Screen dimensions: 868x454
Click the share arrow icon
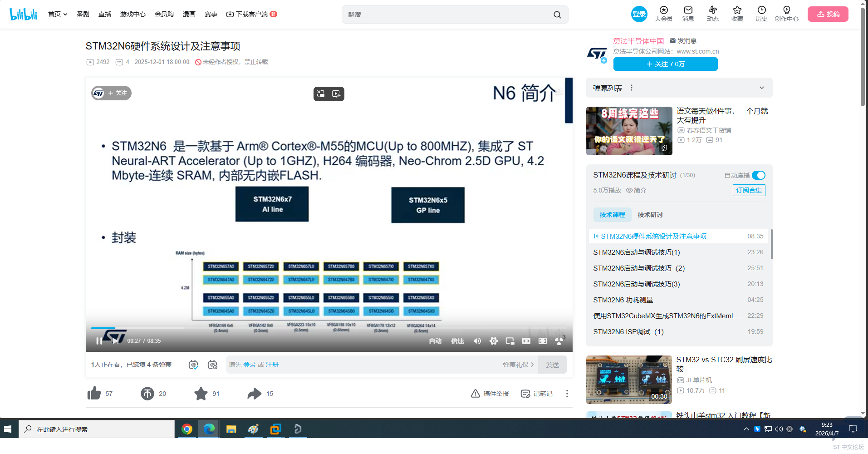tap(254, 394)
